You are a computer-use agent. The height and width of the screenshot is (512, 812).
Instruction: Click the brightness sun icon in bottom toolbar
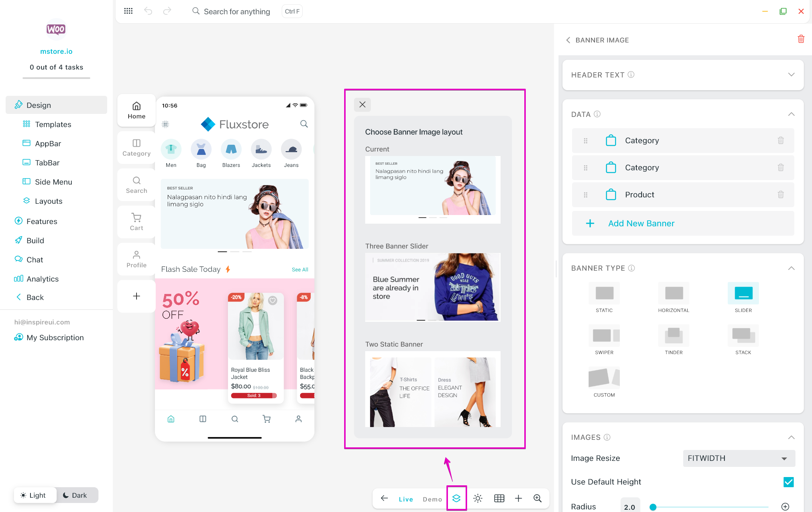point(478,498)
